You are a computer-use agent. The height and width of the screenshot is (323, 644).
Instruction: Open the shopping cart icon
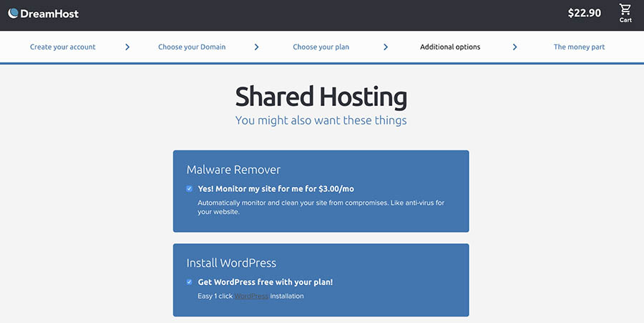tap(625, 9)
